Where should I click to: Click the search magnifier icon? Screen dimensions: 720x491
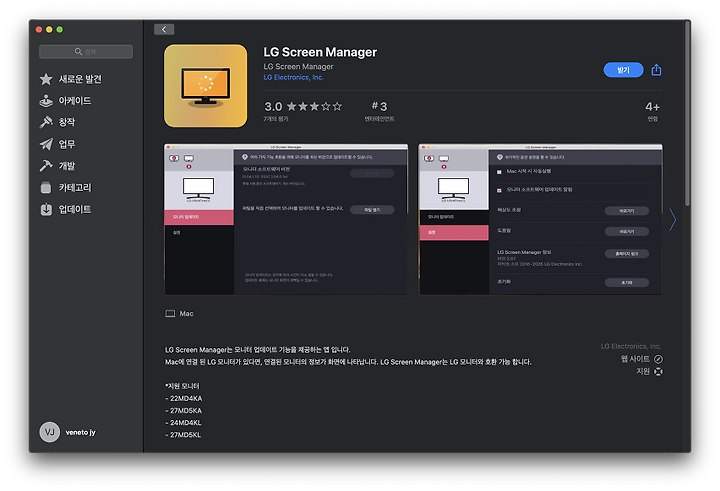coord(79,51)
